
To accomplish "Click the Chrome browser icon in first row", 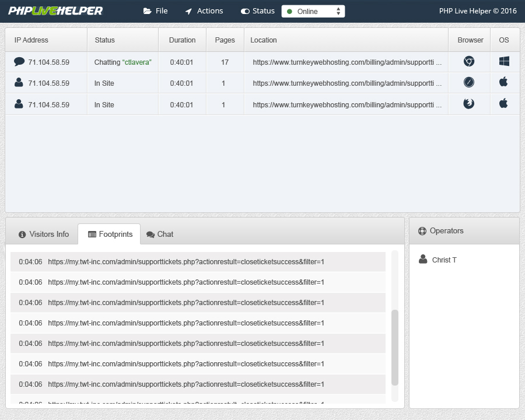I will click(x=468, y=61).
